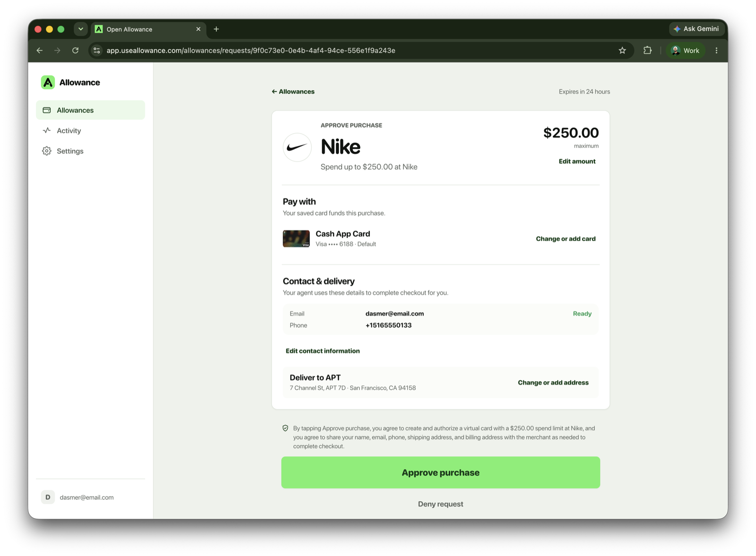Open a new tab with the plus button
Image resolution: width=756 pixels, height=556 pixels.
216,29
